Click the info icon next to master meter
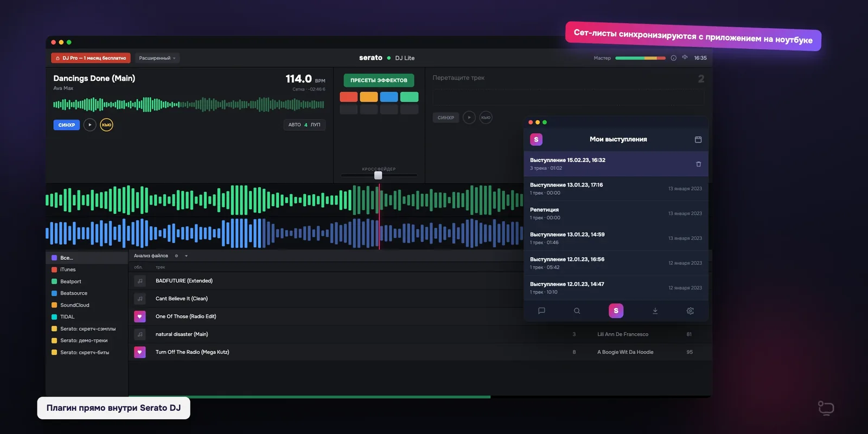The height and width of the screenshot is (434, 868). (x=673, y=58)
